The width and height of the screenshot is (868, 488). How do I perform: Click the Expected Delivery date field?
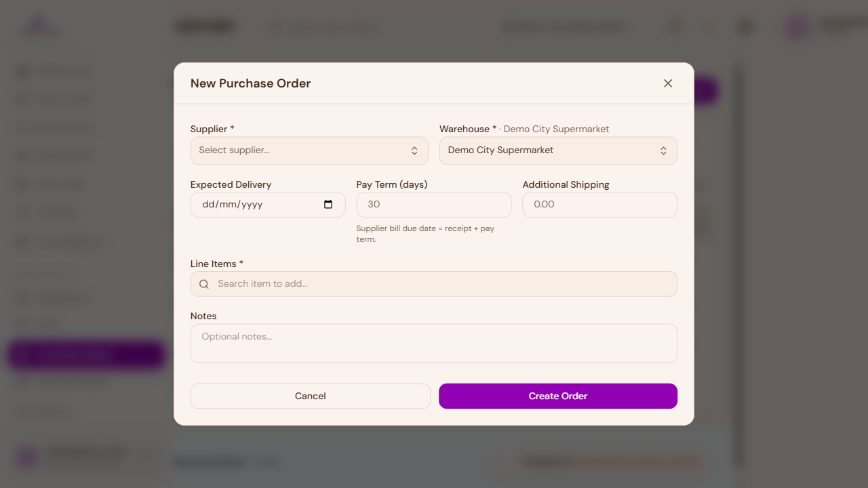268,205
